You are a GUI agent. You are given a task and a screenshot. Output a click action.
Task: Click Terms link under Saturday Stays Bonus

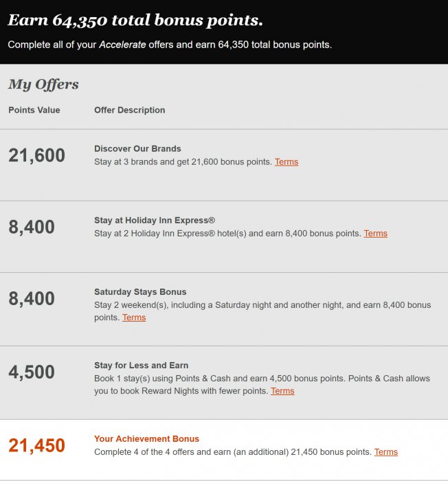[x=134, y=317]
